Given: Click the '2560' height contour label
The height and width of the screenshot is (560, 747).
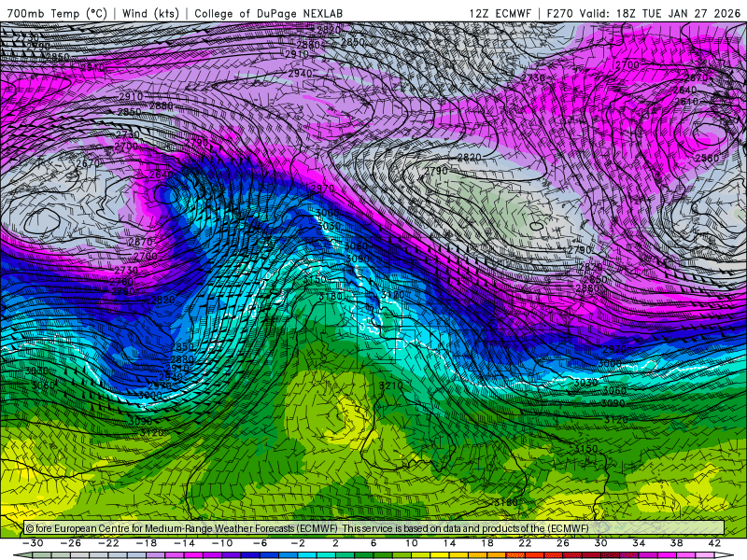Looking at the screenshot, I should pos(707,158).
